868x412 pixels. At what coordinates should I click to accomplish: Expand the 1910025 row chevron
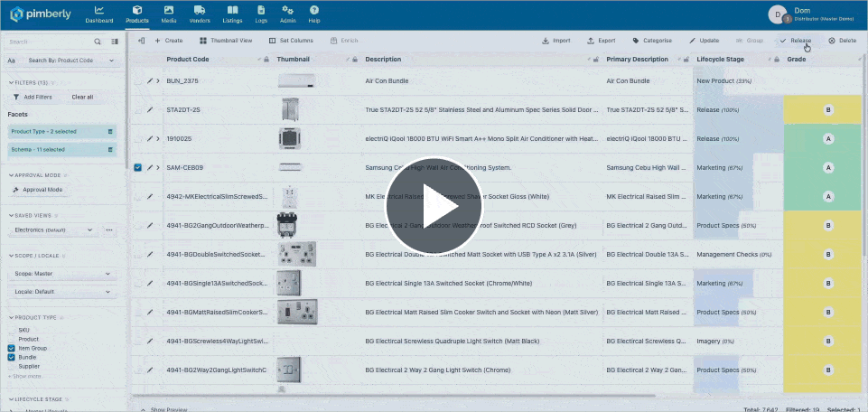pos(158,138)
